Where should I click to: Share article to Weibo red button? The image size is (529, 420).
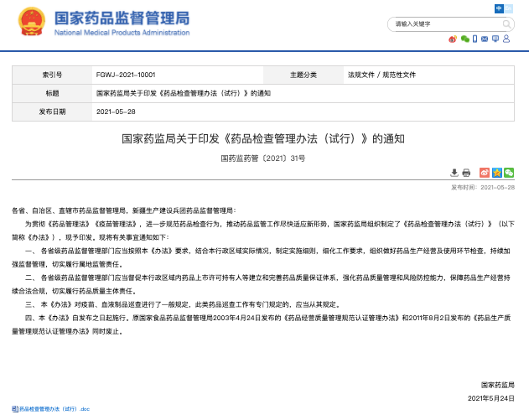pyautogui.click(x=484, y=172)
